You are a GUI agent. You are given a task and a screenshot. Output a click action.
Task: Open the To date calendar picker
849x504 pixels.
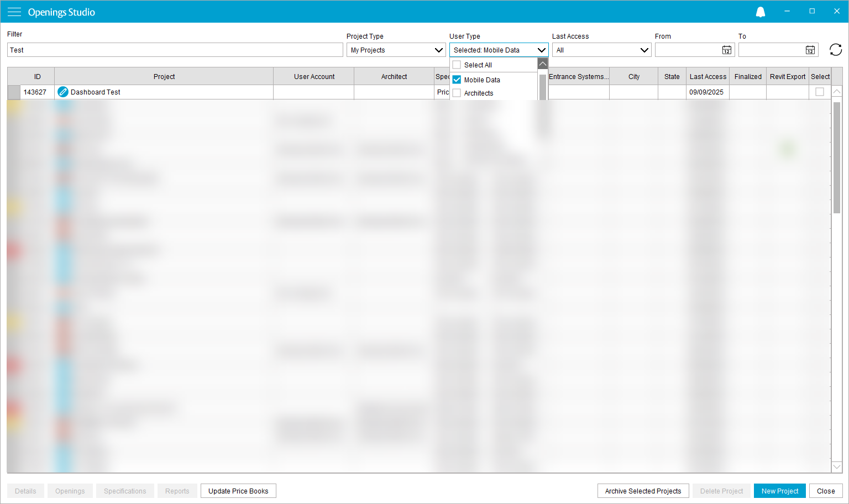point(810,50)
